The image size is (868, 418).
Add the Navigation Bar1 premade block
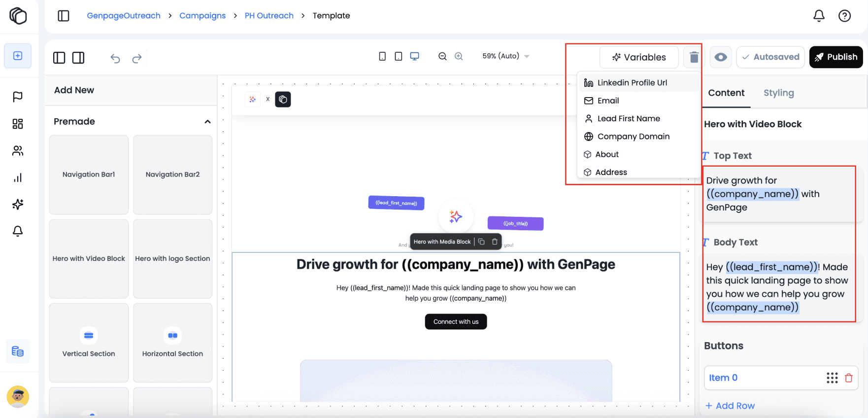pyautogui.click(x=89, y=174)
